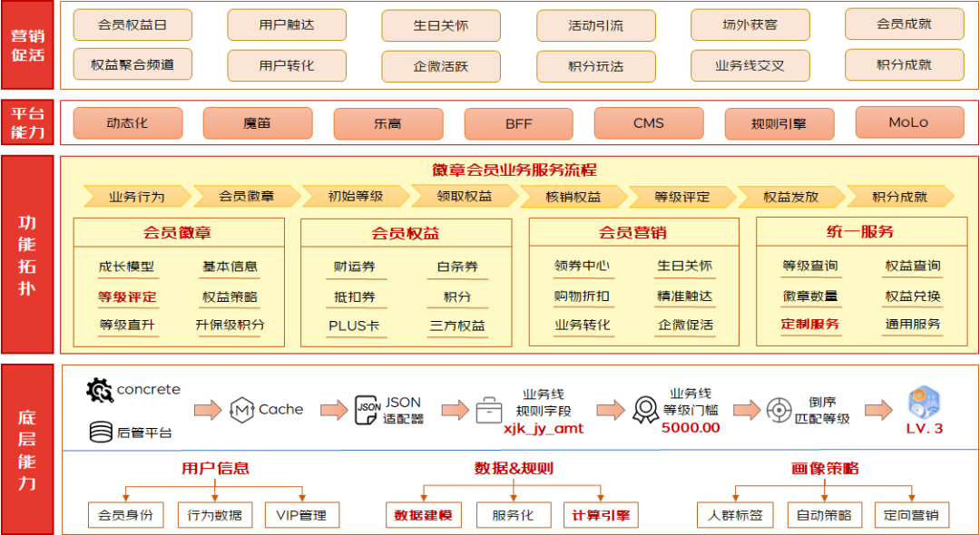
Task: Click the LV.3 badge icon
Action: point(925,404)
